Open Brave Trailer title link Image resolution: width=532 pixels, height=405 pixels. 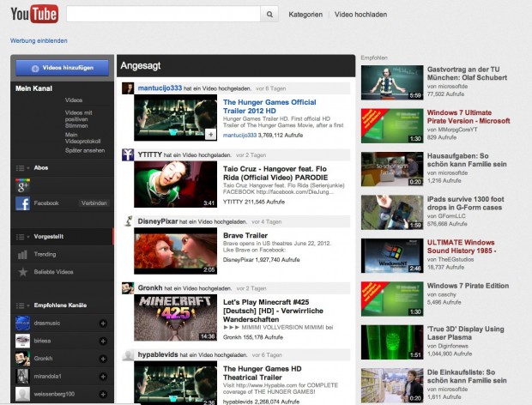pyautogui.click(x=245, y=235)
